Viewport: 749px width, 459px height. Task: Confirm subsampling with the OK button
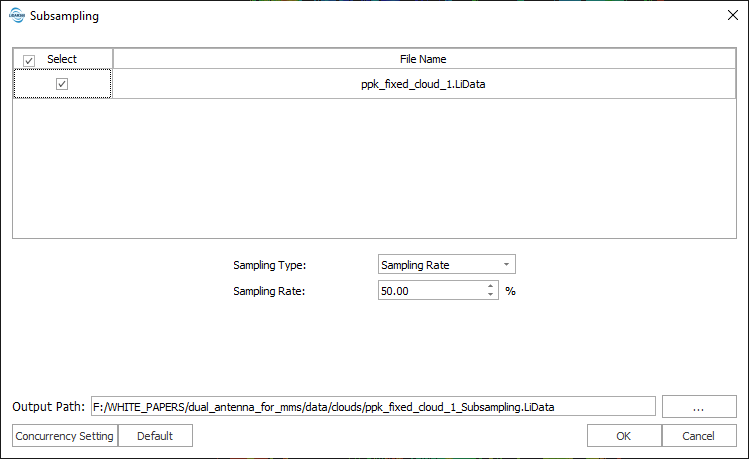623,436
